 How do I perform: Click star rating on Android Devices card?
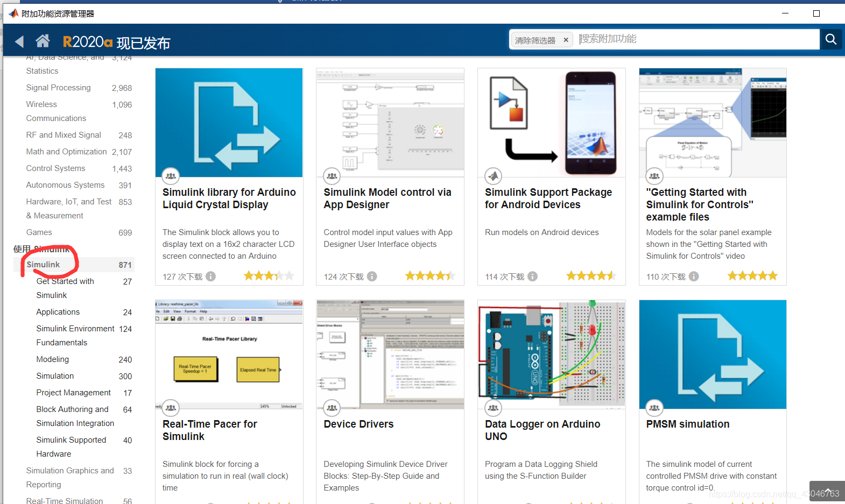tap(591, 276)
